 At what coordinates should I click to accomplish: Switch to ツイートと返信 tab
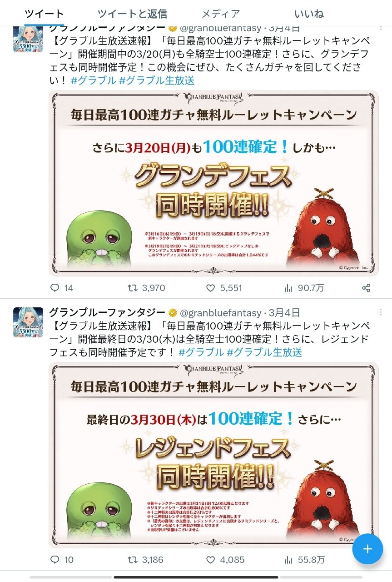(x=132, y=14)
